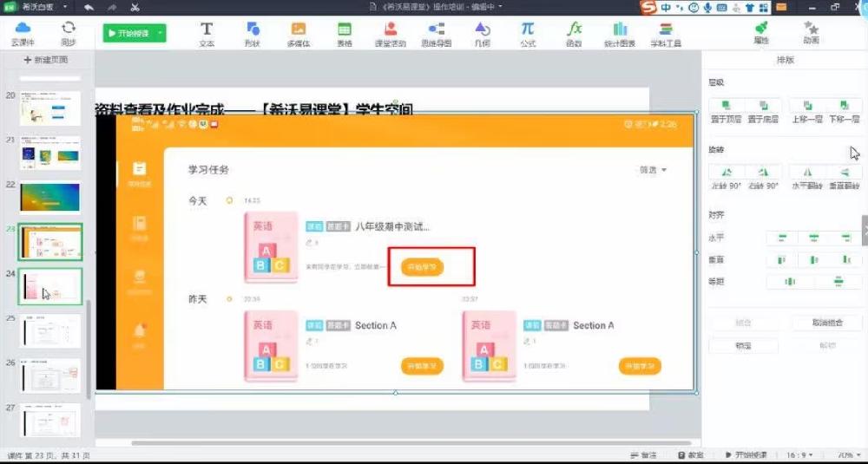
Task: Select slide 26 thumbnail
Action: pos(50,376)
